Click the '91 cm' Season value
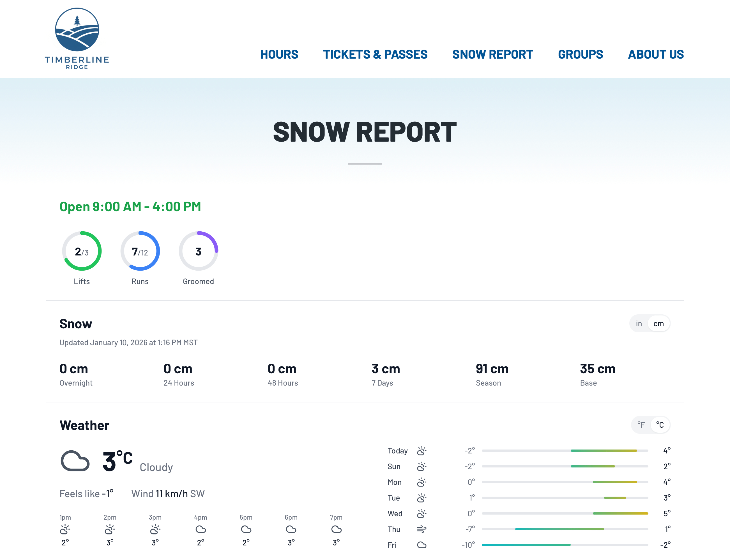 tap(492, 369)
